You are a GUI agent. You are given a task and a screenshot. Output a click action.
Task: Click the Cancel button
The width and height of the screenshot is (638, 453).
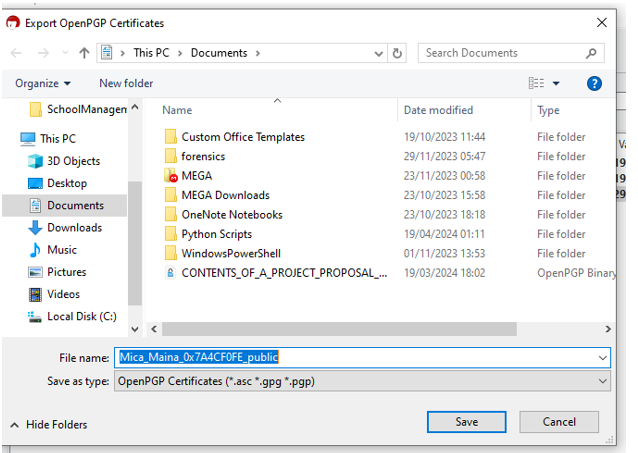558,422
